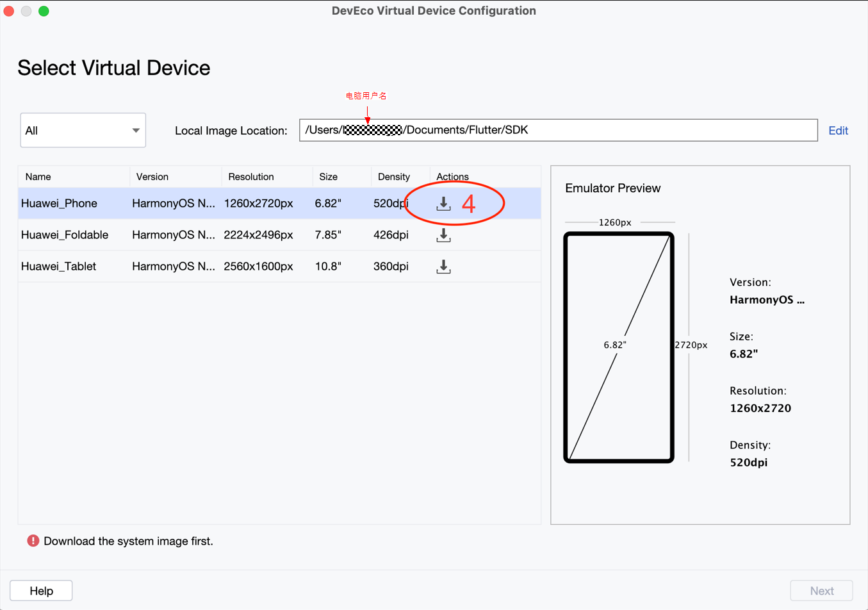The image size is (868, 610).
Task: Sort by the Name column header
Action: tap(38, 177)
